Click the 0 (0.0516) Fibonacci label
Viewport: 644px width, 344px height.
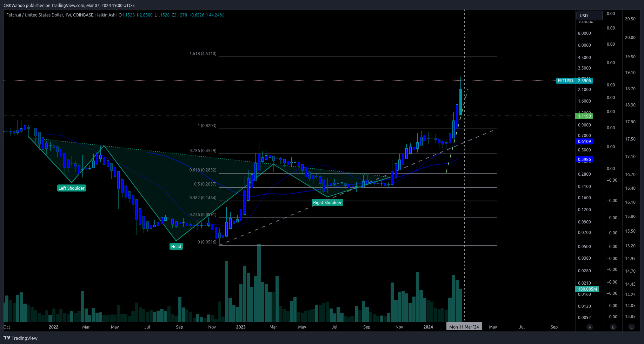(207, 242)
